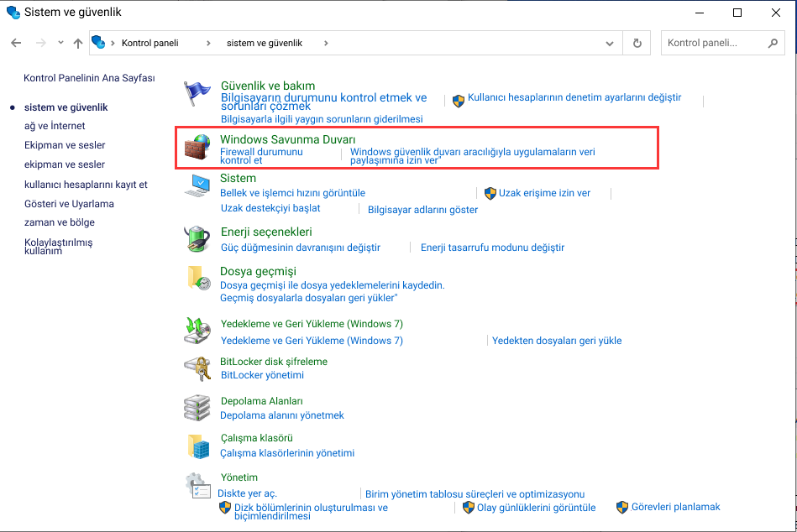Image resolution: width=797 pixels, height=532 pixels.
Task: Click Güç düğmesinin davranışını değiştir link
Action: [x=301, y=248]
